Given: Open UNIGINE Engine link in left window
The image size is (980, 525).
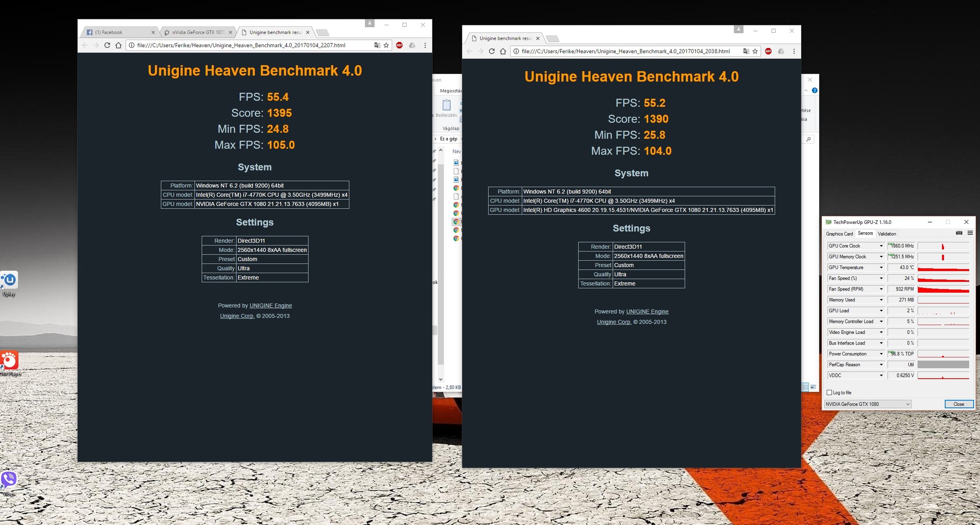Looking at the screenshot, I should [x=271, y=306].
